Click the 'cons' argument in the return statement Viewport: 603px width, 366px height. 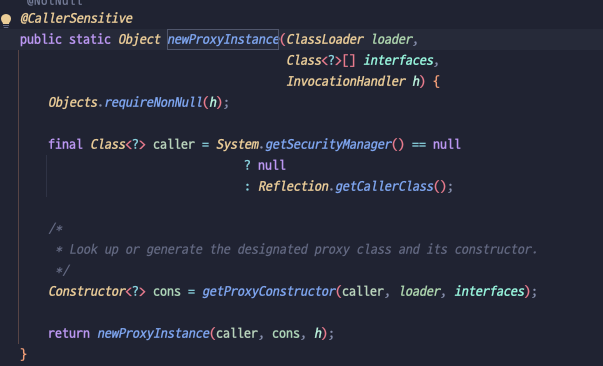click(x=286, y=333)
